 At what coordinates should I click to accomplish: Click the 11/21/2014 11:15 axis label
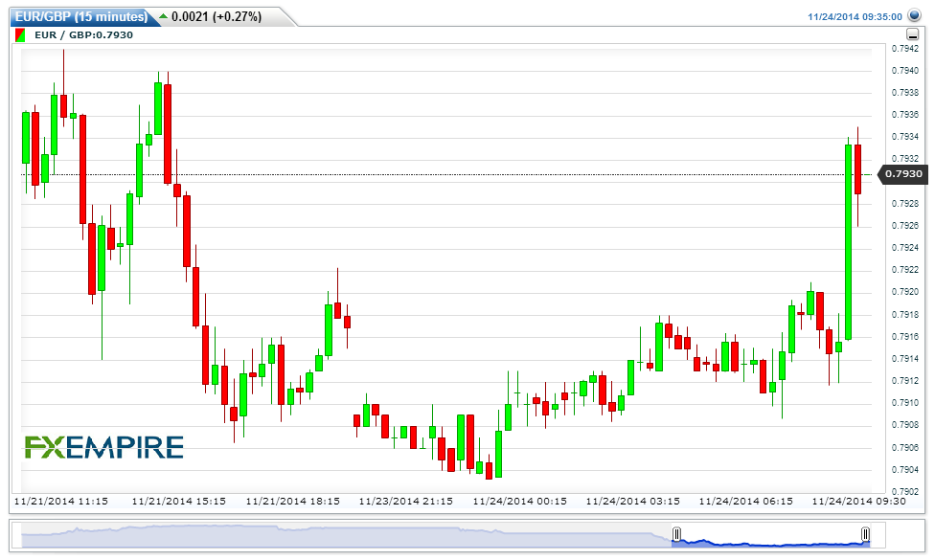60,501
